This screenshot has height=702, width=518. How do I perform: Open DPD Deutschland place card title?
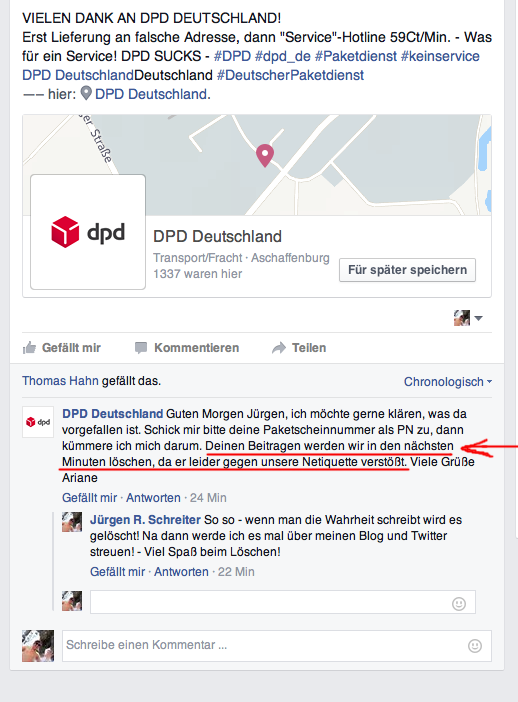(217, 236)
